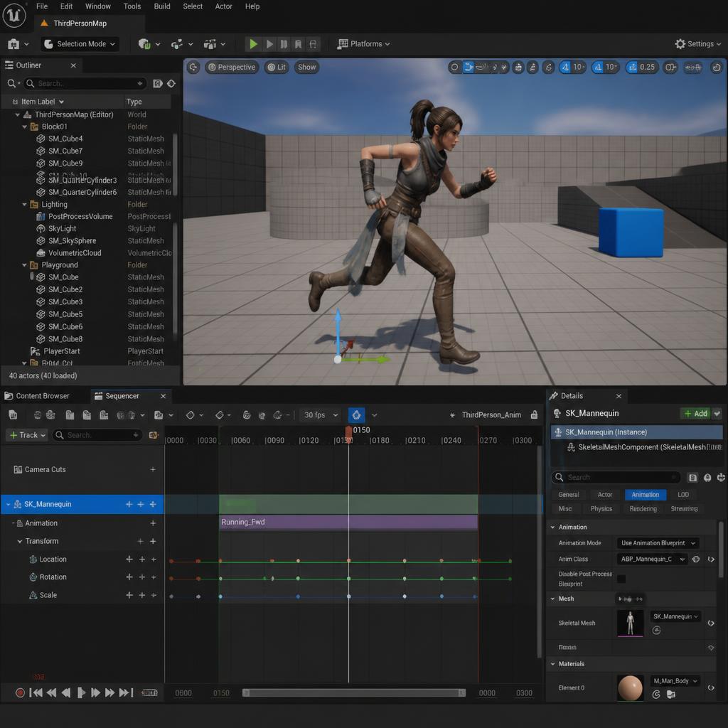The image size is (728, 728).
Task: Switch to the Content Browser tab
Action: 37,396
